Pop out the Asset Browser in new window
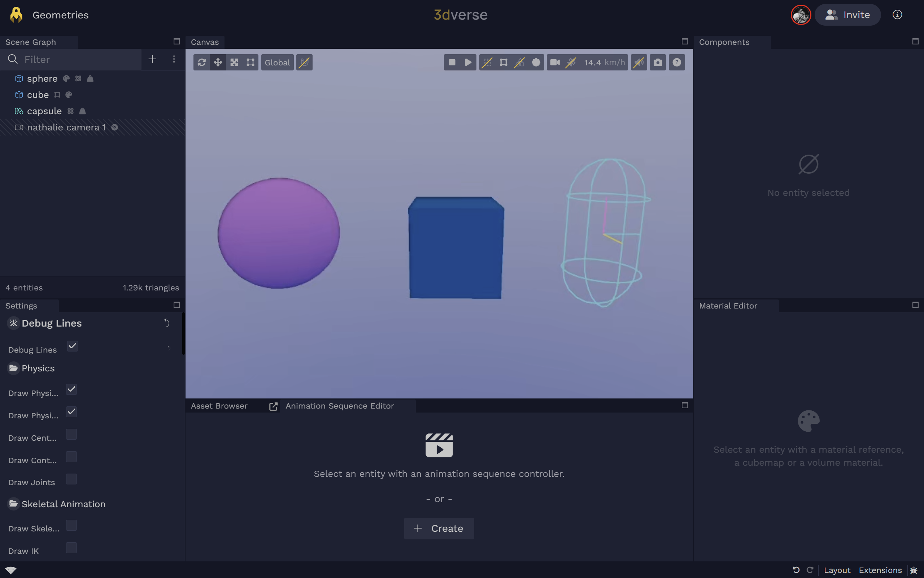This screenshot has width=924, height=578. 273,406
